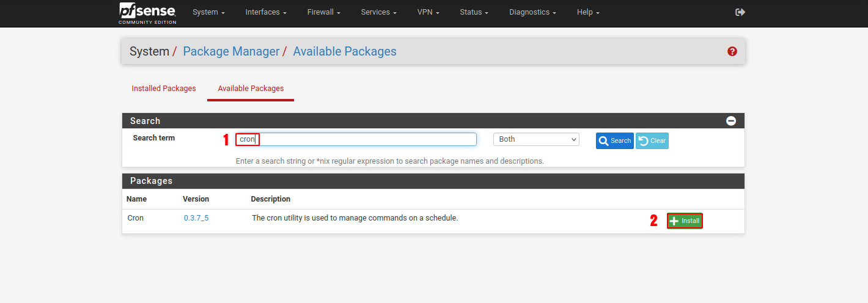
Task: Collapse the Search panel with minus icon
Action: click(x=731, y=121)
